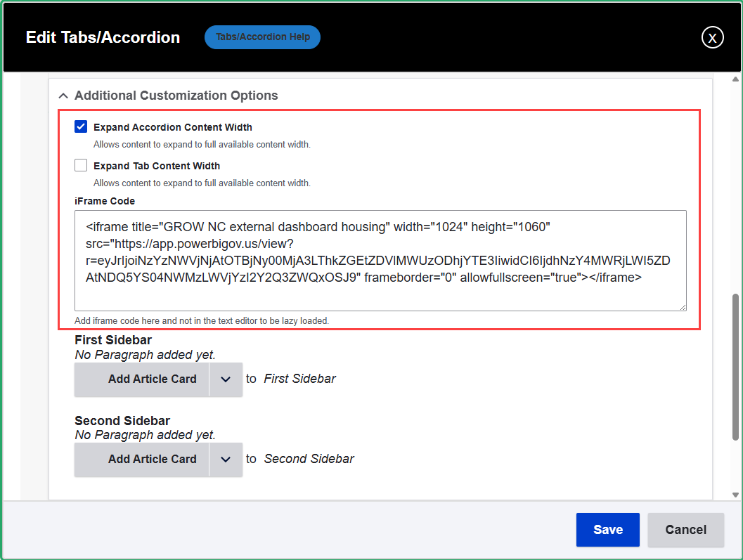Click Add Article Card for First Sidebar

click(142, 379)
